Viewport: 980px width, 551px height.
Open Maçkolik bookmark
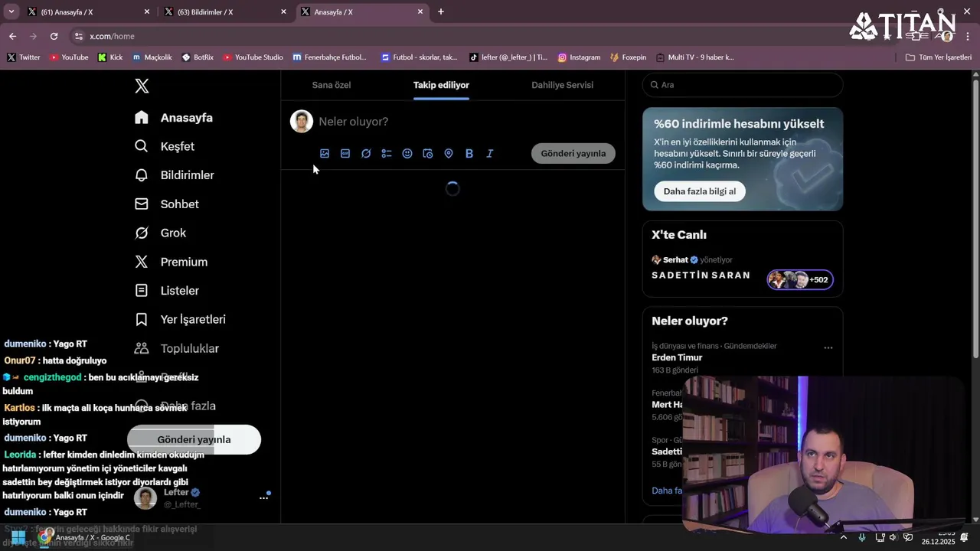coord(152,57)
